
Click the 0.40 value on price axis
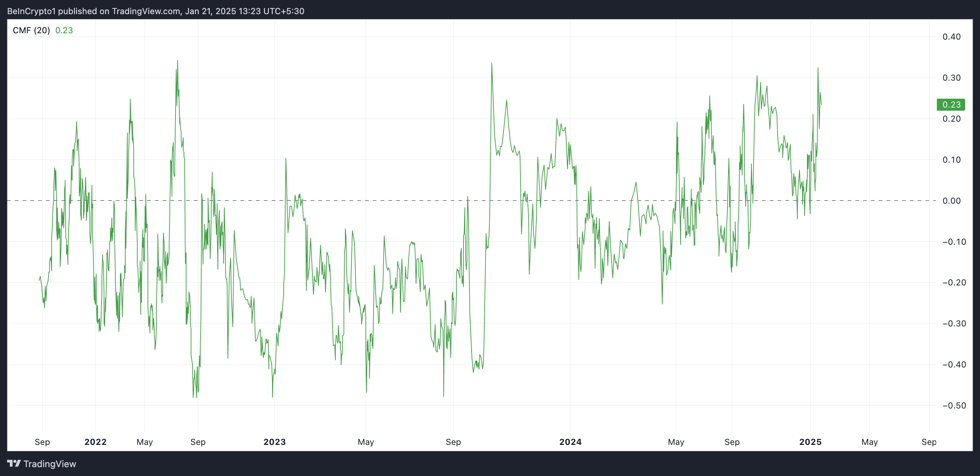[951, 37]
